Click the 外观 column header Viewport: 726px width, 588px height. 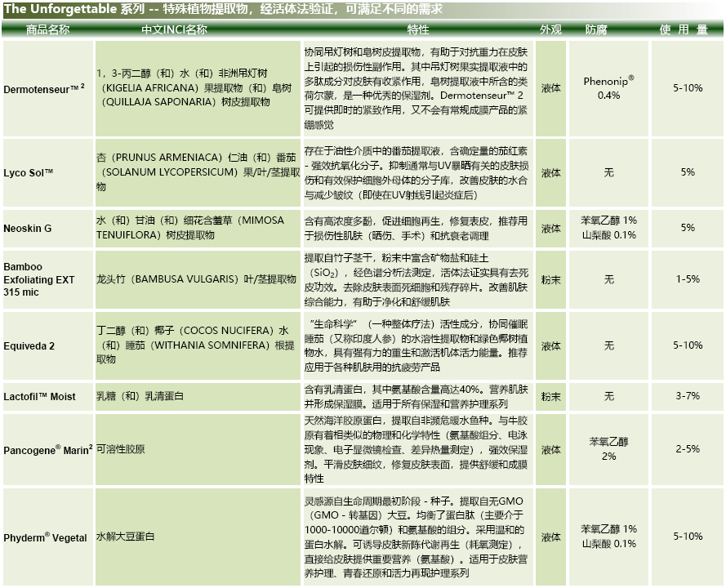550,29
